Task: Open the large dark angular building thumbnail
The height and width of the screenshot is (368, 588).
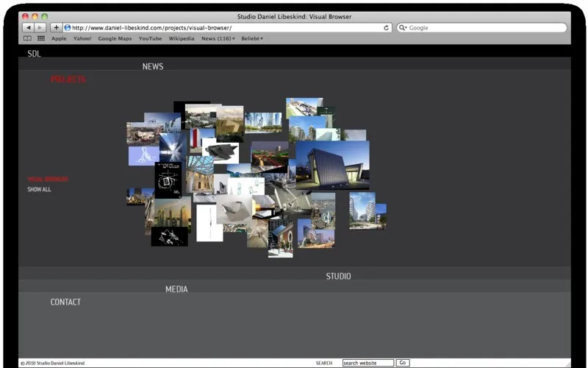Action: coord(332,165)
